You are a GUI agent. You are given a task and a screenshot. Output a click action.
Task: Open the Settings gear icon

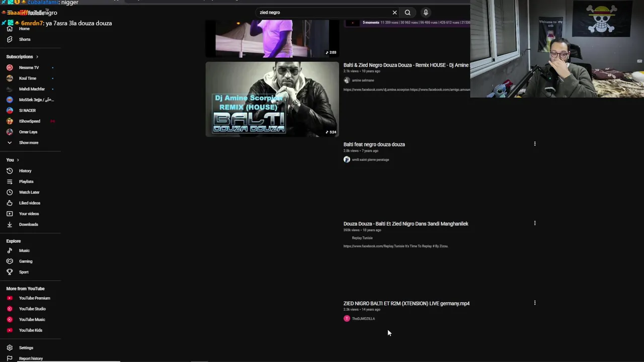10,348
